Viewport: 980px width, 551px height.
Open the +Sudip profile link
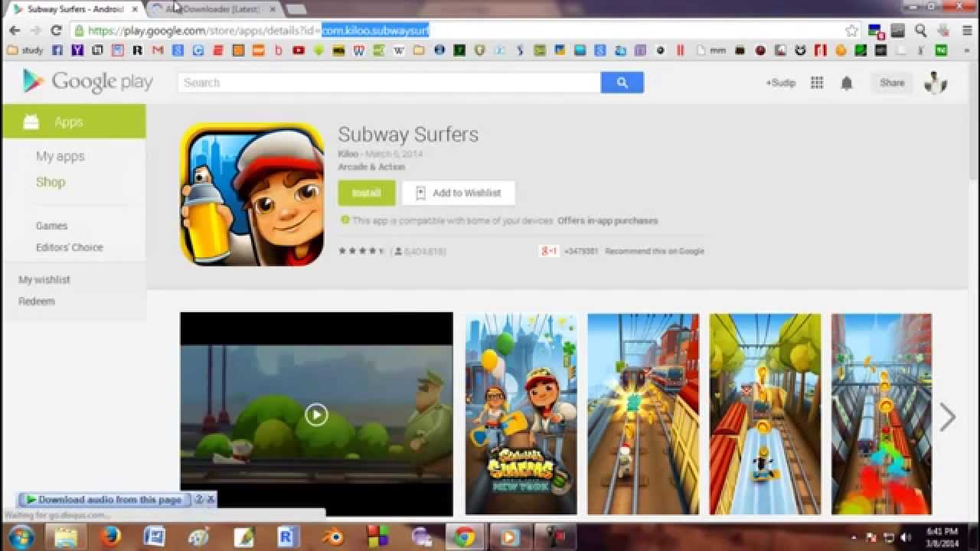pyautogui.click(x=781, y=83)
